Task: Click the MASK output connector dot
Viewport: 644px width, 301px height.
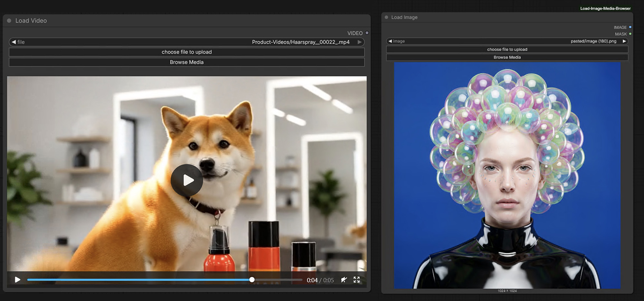Action: [630, 34]
